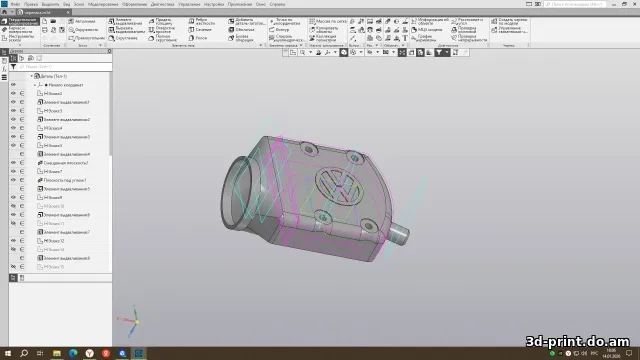Expand the Начало координат tree node

click(x=35, y=85)
